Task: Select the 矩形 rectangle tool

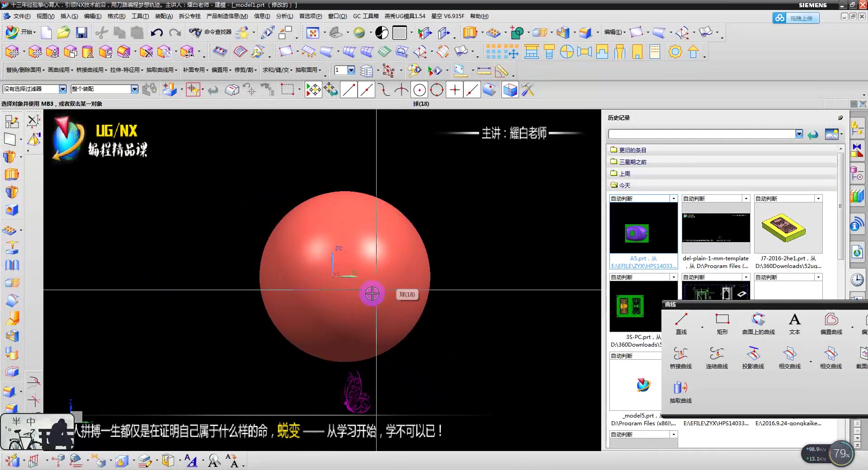Action: [722, 324]
